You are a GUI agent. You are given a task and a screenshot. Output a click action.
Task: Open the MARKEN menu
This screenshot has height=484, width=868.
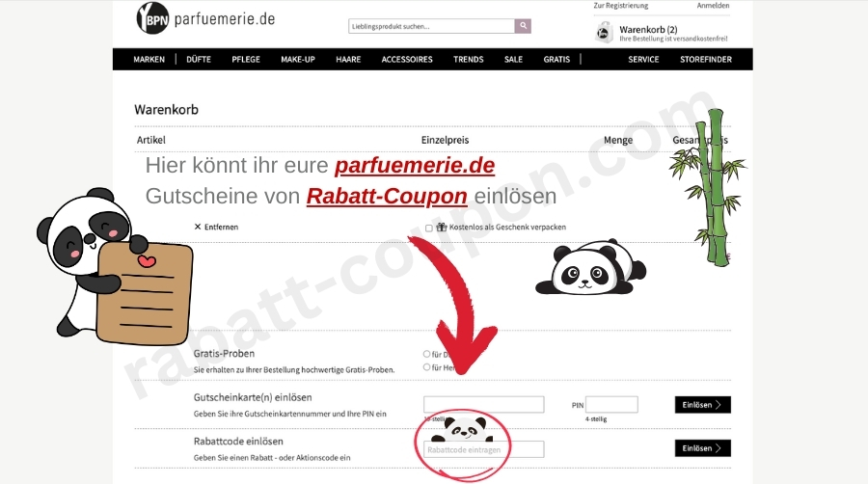tap(149, 60)
